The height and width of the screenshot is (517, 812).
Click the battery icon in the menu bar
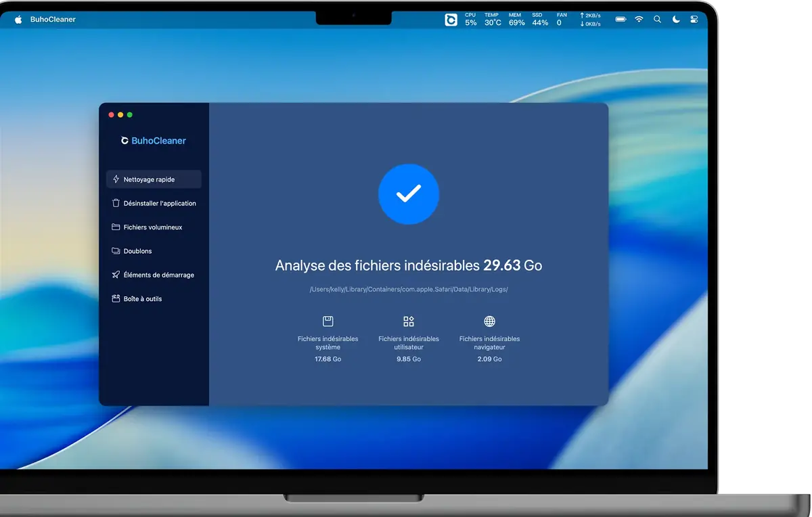621,20
